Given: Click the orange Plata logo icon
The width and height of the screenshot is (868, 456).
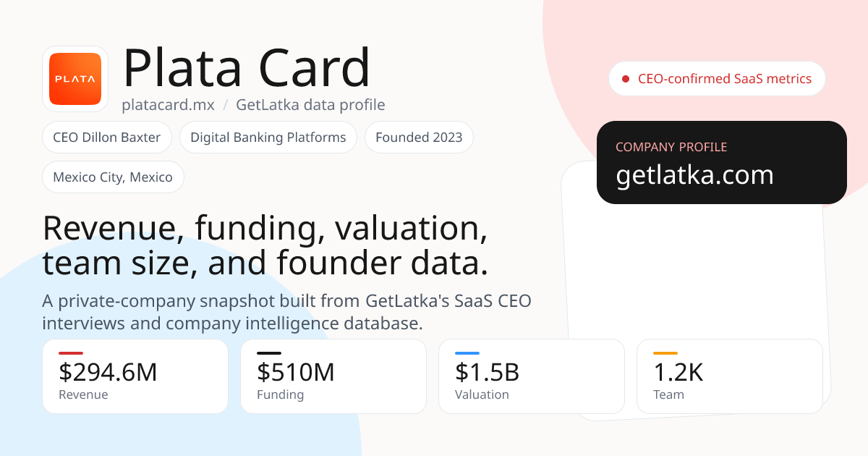Looking at the screenshot, I should (75, 79).
